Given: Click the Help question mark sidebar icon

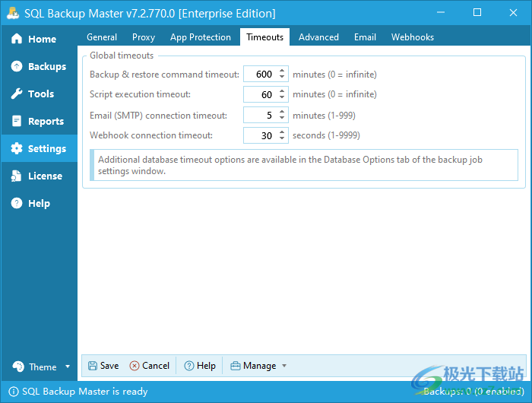Looking at the screenshot, I should 17,203.
